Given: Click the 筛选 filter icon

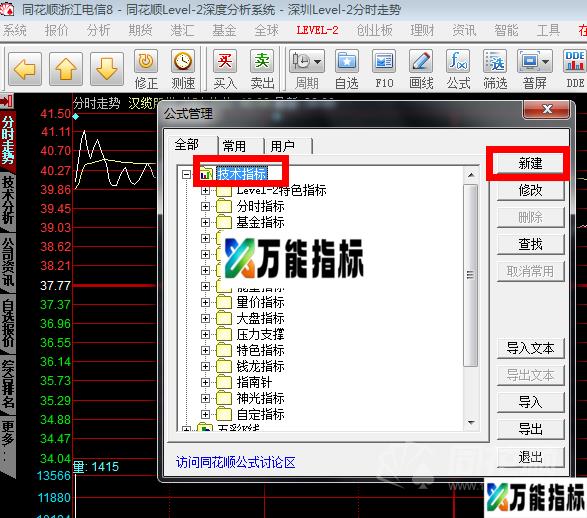Looking at the screenshot, I should (495, 70).
